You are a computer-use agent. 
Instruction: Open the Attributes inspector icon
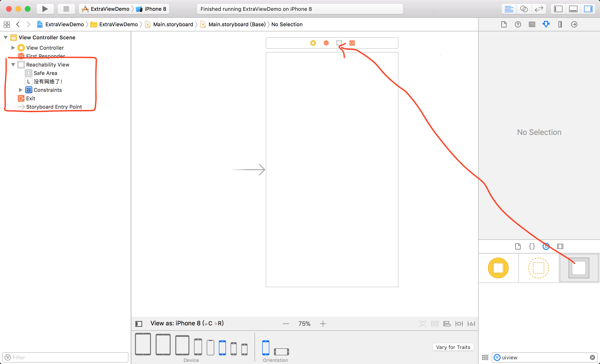[546, 24]
